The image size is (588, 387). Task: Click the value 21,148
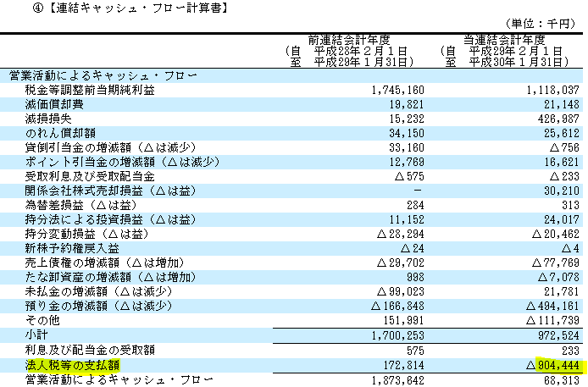562,104
